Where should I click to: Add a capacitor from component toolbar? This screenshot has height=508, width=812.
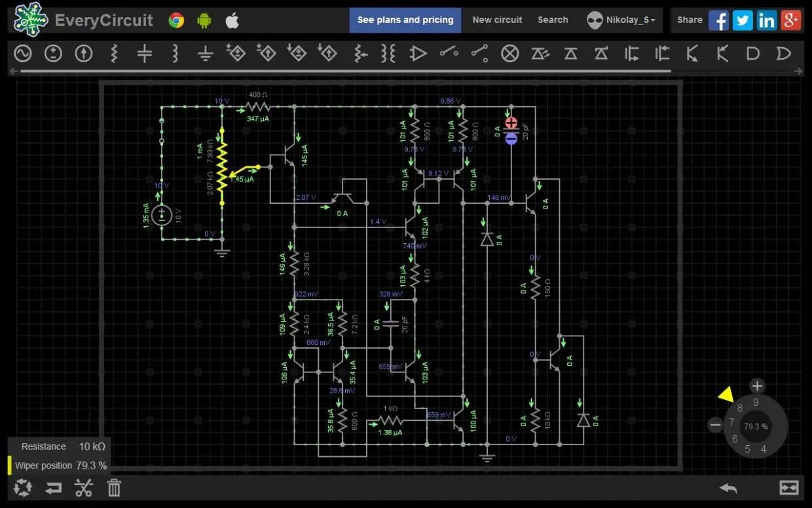[145, 54]
